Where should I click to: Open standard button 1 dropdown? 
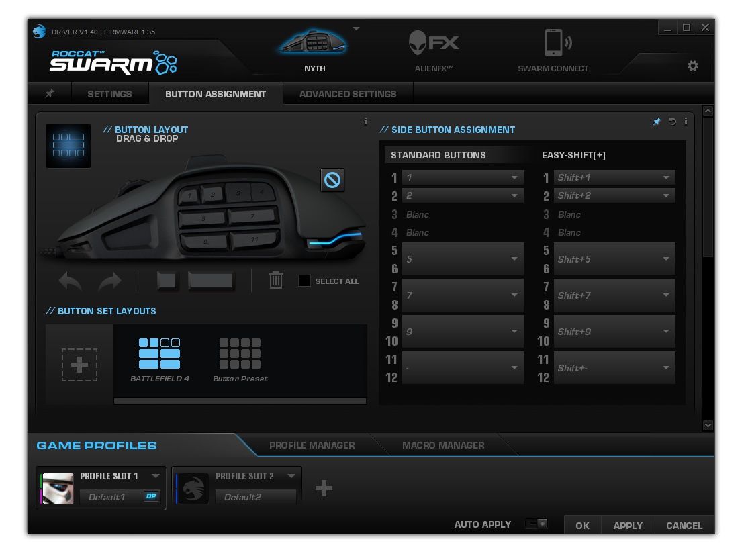tap(463, 177)
